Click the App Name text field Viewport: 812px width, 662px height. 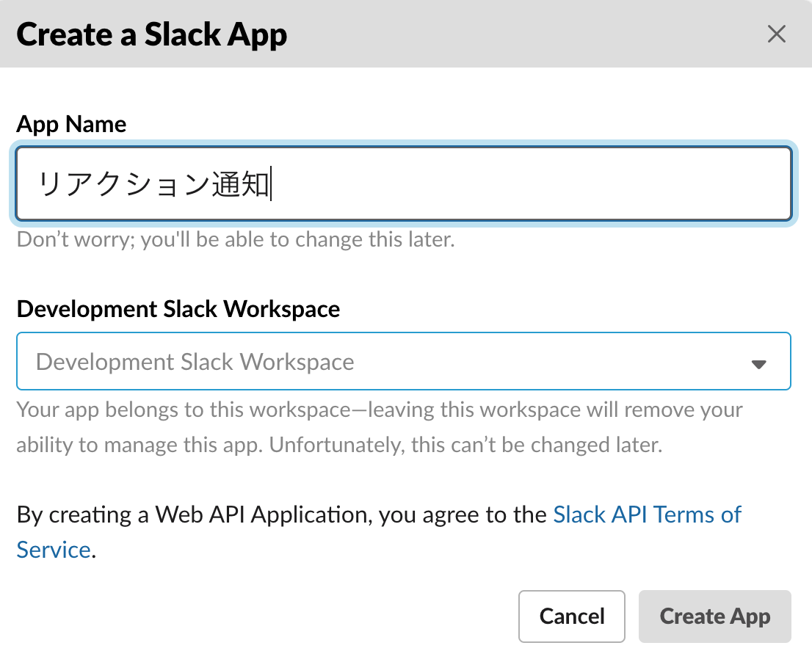(403, 183)
